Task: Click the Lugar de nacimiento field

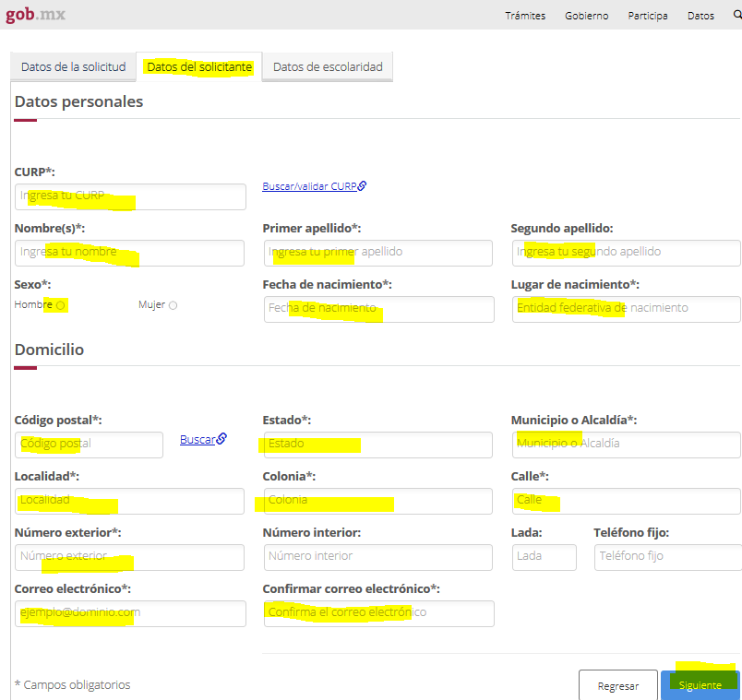Action: [x=626, y=309]
